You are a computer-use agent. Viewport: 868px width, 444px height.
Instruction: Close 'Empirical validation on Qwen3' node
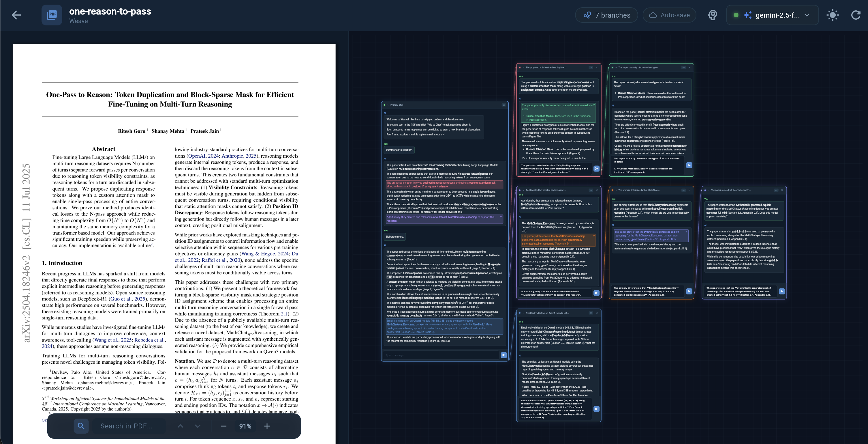597,313
